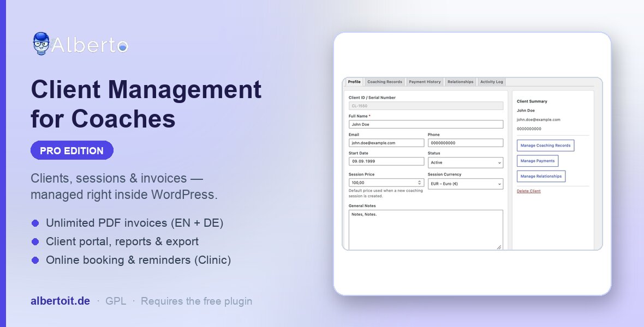Click the 'Requires the free plugin' text
644x327 pixels.
coord(196,301)
